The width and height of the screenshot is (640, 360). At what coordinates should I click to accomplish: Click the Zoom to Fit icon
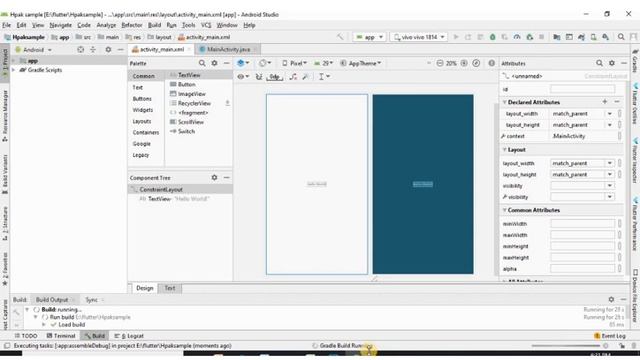point(476,63)
